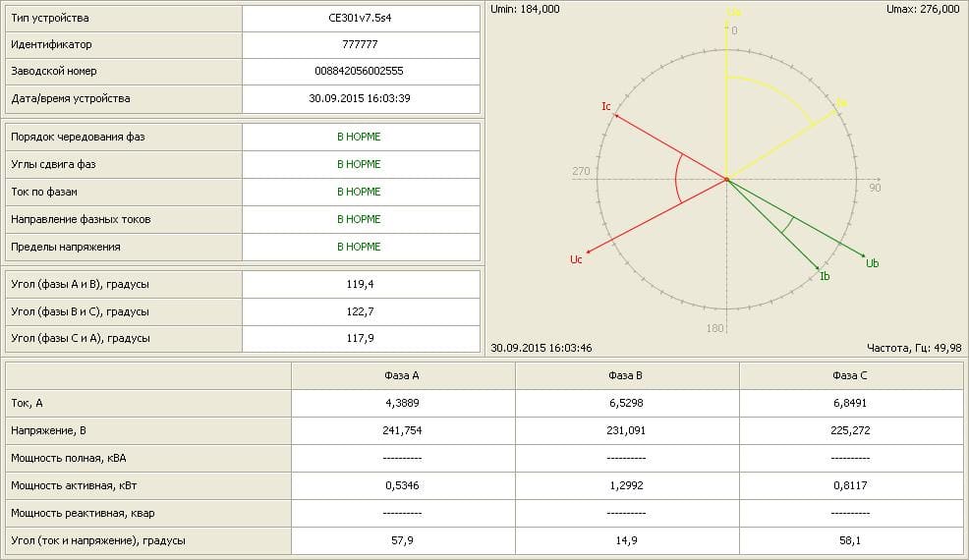Select the Uc vector label on diagram
The image size is (969, 560).
pyautogui.click(x=576, y=259)
